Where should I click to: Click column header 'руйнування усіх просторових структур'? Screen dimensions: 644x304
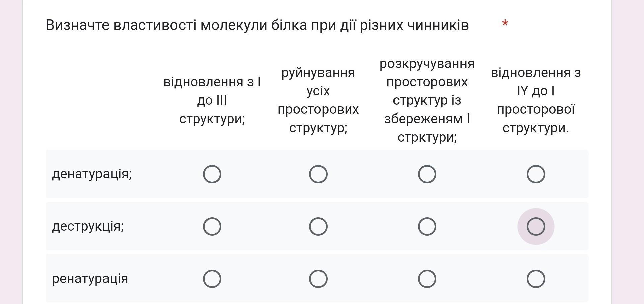point(318,100)
